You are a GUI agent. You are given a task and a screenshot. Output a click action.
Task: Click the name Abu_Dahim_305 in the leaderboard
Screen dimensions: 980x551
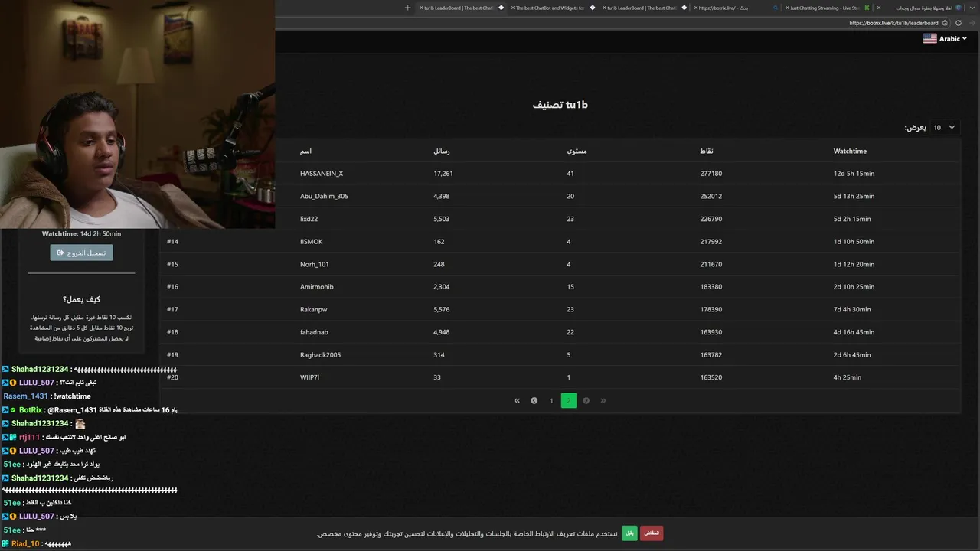(x=324, y=196)
